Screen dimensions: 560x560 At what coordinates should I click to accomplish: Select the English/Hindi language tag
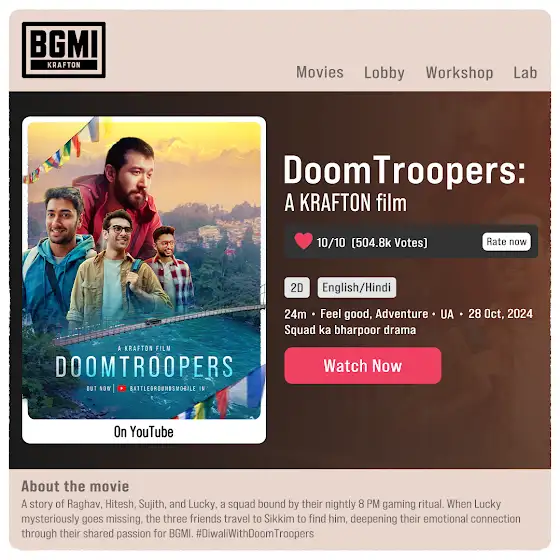tap(356, 288)
